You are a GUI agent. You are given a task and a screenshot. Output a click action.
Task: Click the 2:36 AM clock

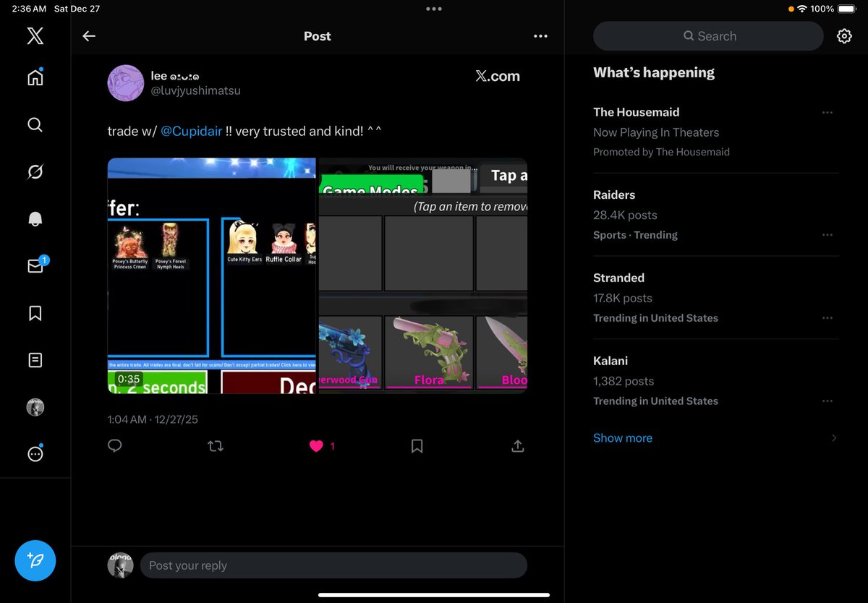(x=29, y=9)
